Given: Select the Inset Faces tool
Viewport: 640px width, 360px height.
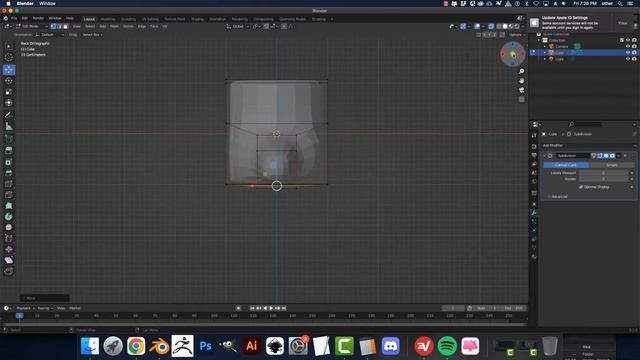Looking at the screenshot, I should tap(9, 162).
